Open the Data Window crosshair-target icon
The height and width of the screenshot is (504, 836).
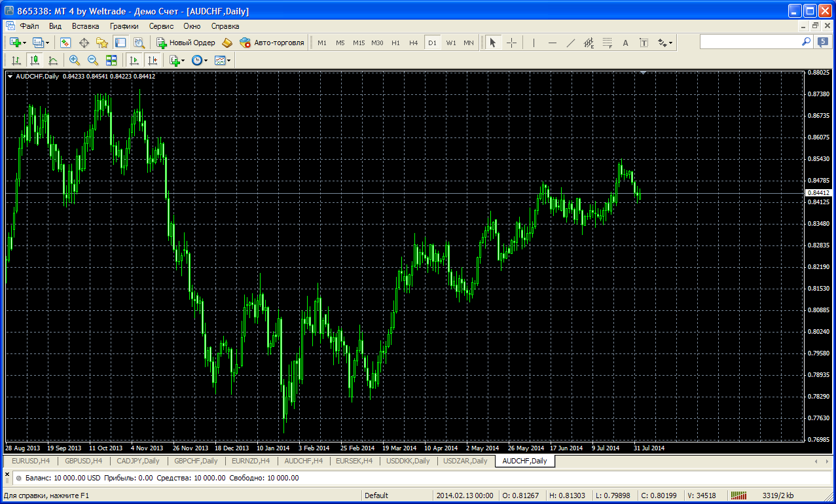click(84, 43)
